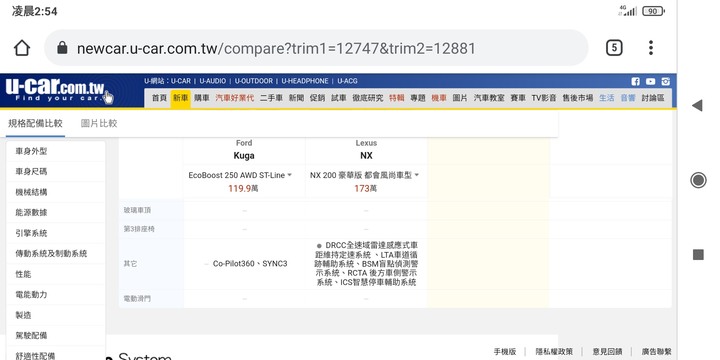Switch to 規格配備比較 tab
This screenshot has height=360, width=720.
click(x=35, y=123)
